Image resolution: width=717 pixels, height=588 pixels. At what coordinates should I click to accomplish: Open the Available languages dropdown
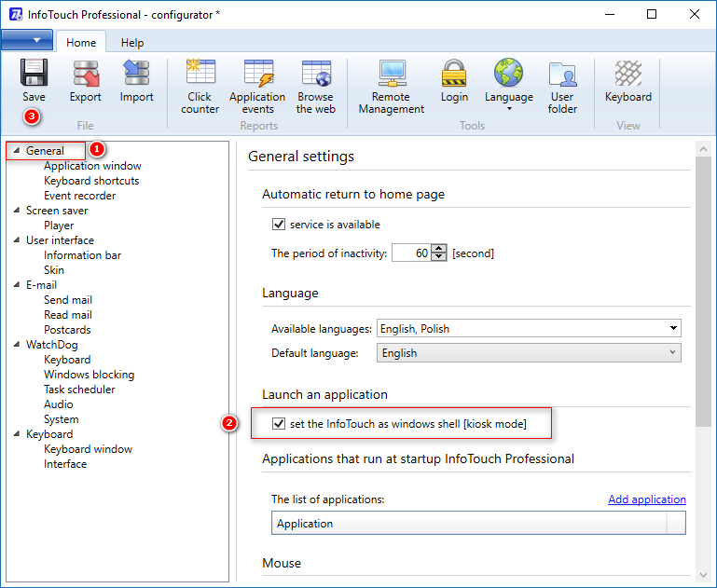point(529,328)
